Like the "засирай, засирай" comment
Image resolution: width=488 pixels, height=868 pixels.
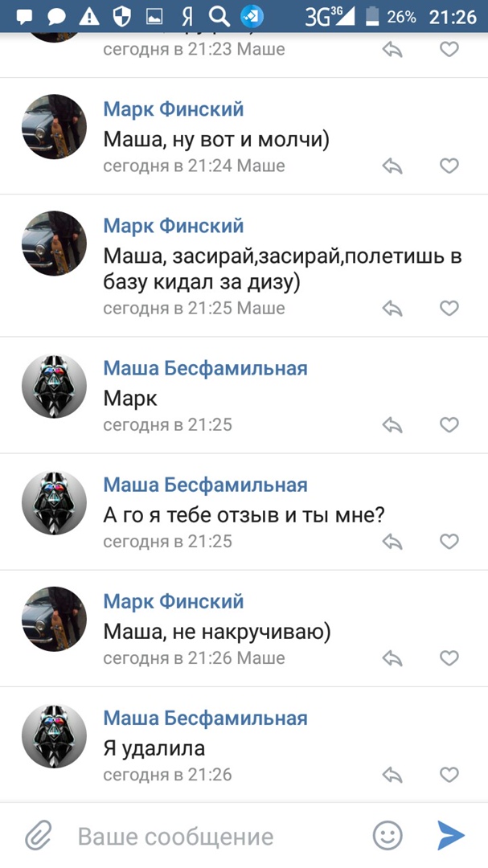[x=449, y=309]
